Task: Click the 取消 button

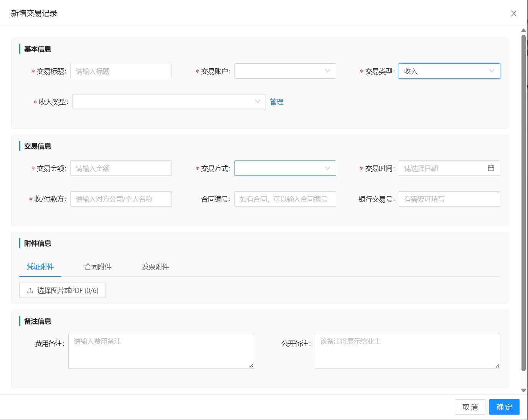Action: click(470, 407)
